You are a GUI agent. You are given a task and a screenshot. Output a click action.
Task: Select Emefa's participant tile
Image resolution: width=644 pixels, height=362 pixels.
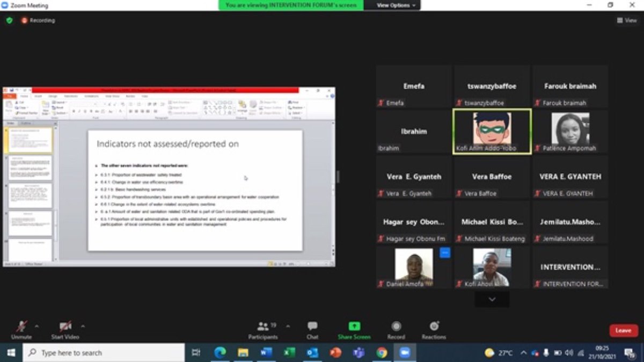pos(414,86)
